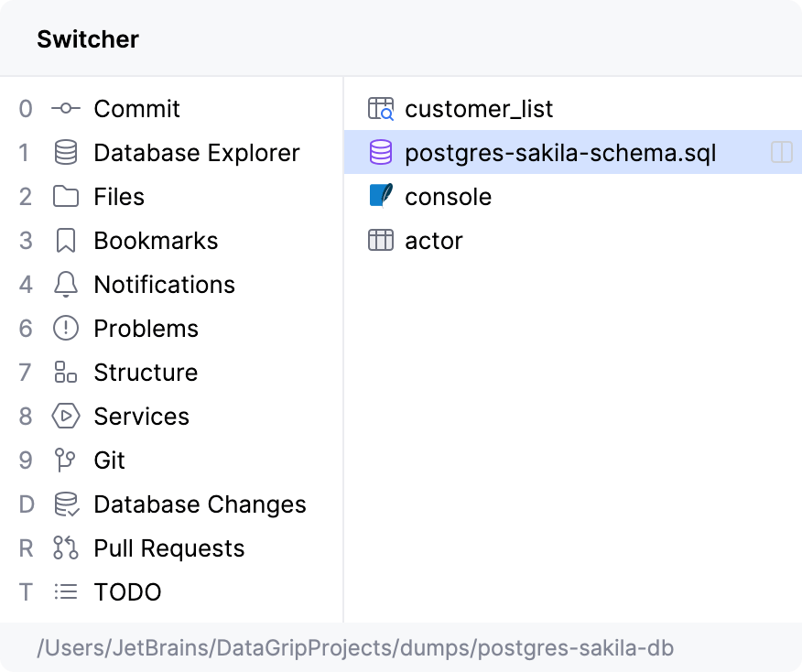Select the Database Changes icon

point(66,504)
